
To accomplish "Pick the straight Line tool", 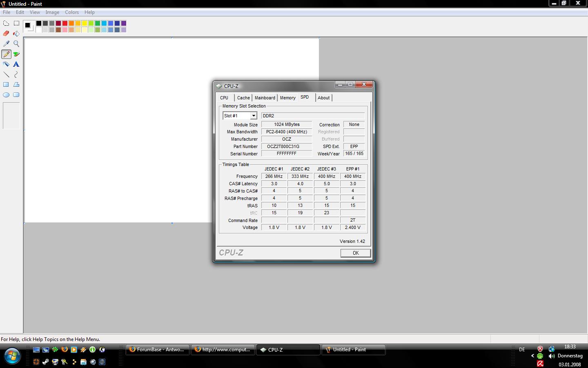I will point(6,74).
